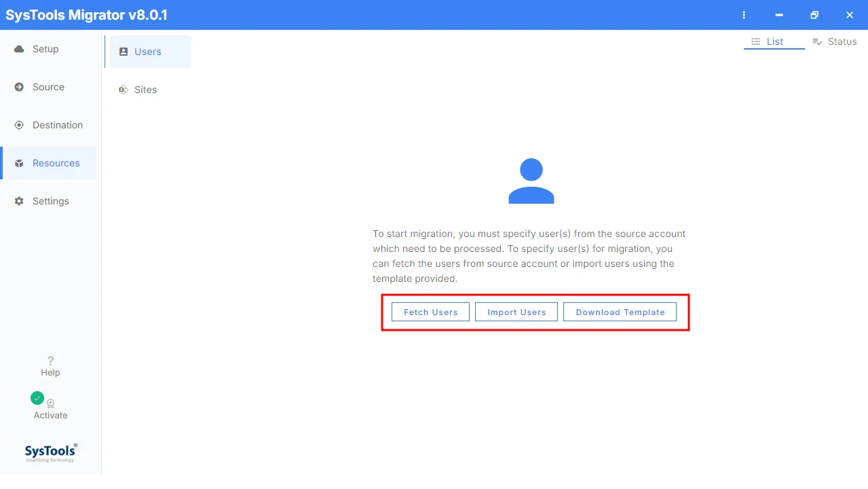
Task: Click the list icon beside List
Action: coord(755,41)
